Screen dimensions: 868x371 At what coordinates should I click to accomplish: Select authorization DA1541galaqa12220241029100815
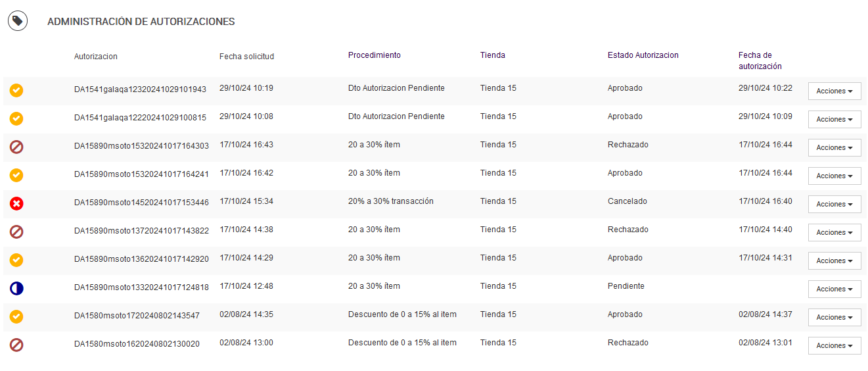140,118
